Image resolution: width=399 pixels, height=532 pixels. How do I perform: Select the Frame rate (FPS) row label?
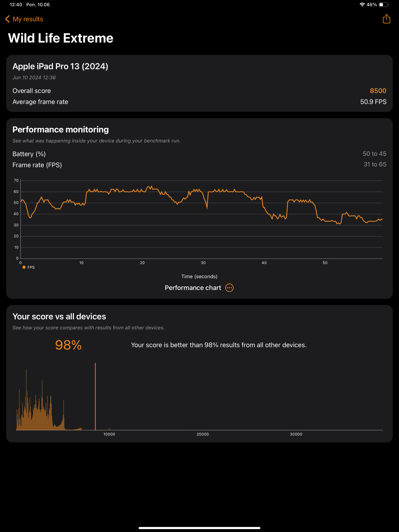[x=37, y=165]
